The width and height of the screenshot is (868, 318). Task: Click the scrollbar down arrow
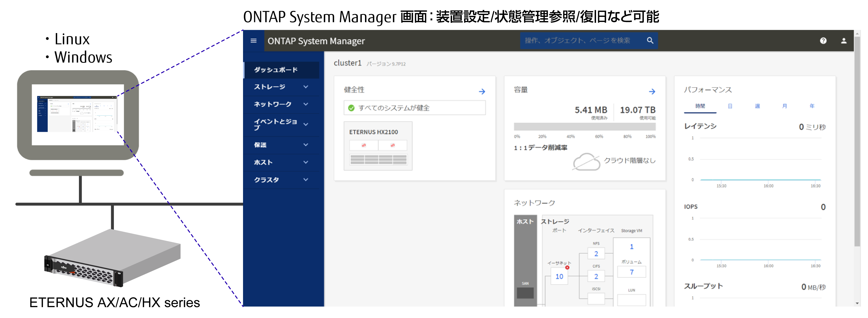click(x=857, y=303)
